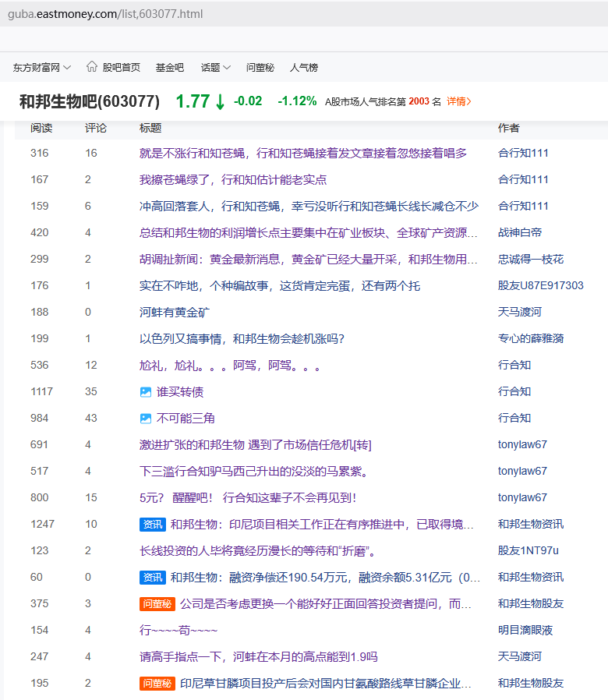608x700 pixels.
Task: Open post 和邦生物：融资净偿还190.54万元
Action: point(325,578)
